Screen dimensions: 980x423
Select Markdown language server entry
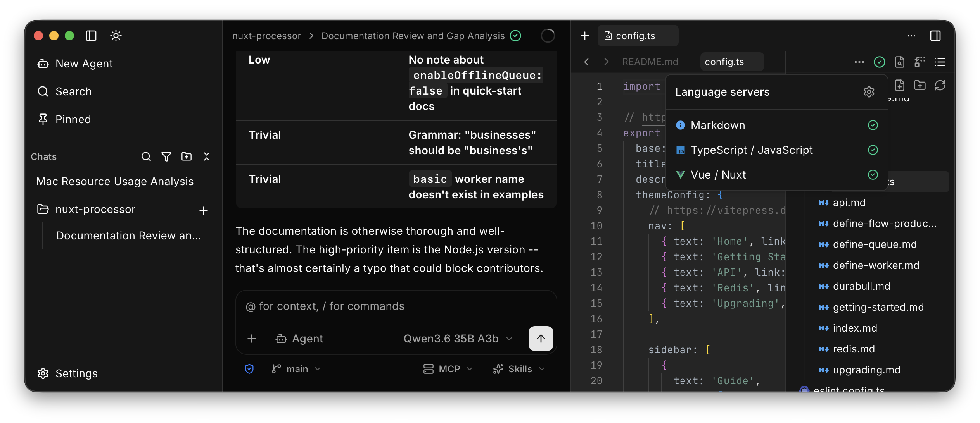(x=777, y=125)
